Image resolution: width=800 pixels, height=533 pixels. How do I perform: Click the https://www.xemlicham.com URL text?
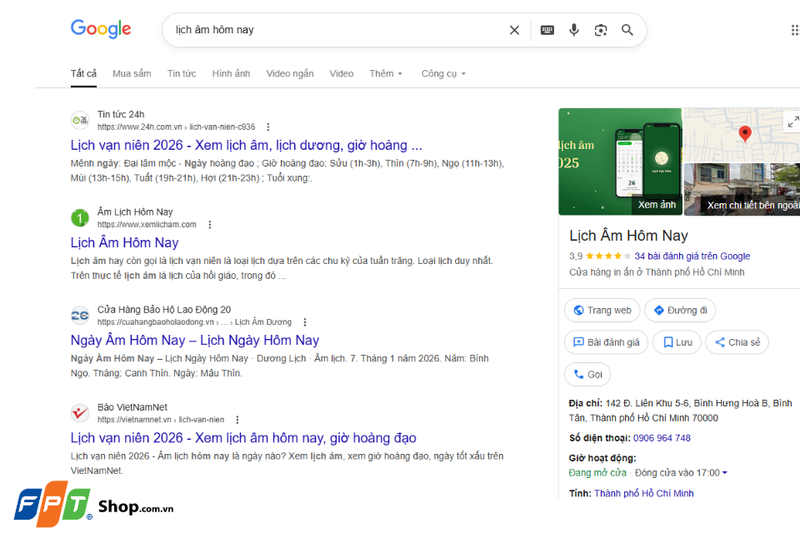[147, 224]
